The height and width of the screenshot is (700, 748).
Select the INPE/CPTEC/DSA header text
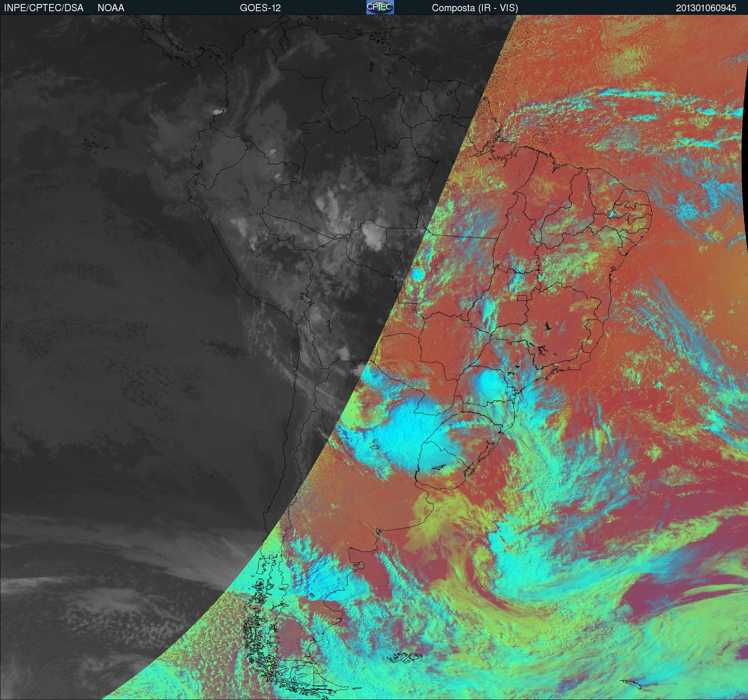44,8
